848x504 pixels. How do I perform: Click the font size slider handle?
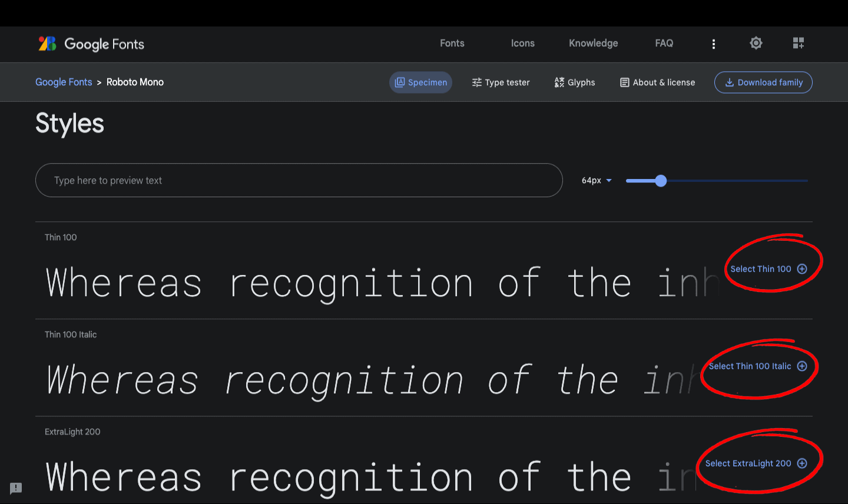(x=661, y=181)
